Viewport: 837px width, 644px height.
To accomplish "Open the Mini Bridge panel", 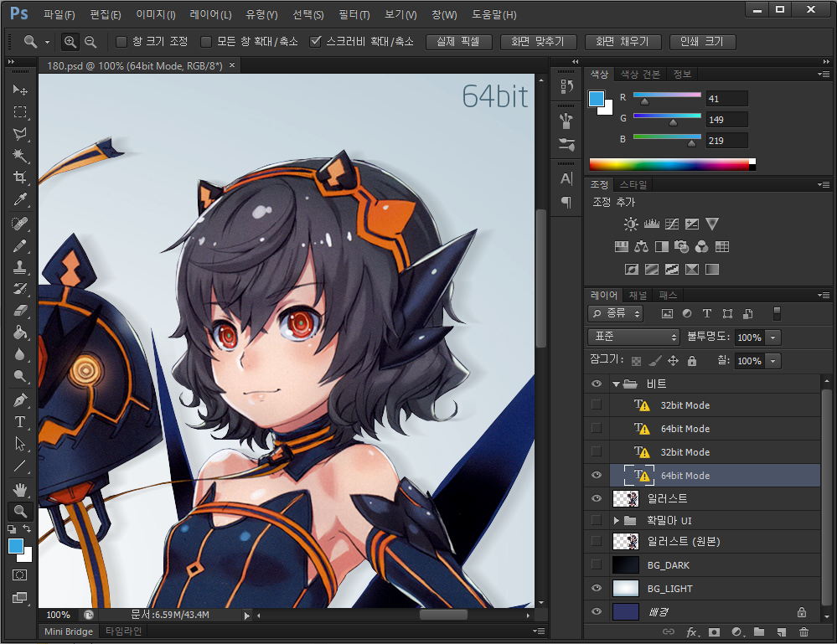I will (x=69, y=631).
